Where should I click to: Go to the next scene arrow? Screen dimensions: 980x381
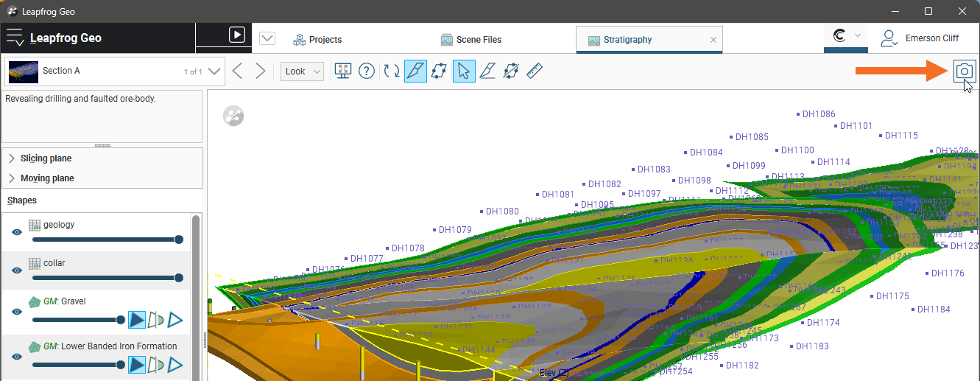(x=261, y=71)
